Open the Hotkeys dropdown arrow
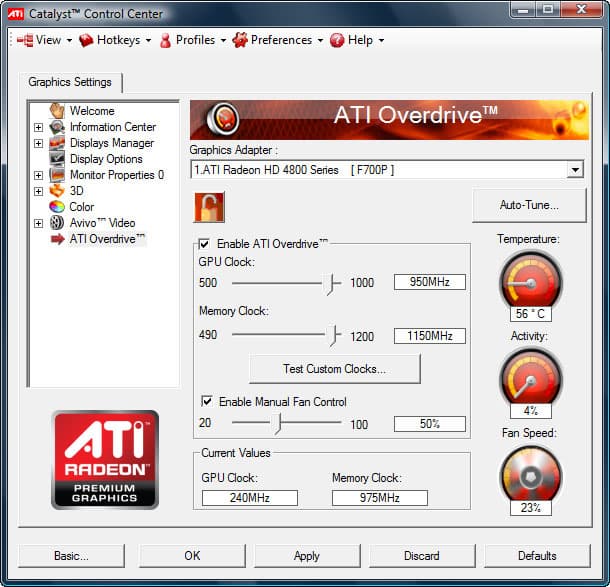 (148, 40)
